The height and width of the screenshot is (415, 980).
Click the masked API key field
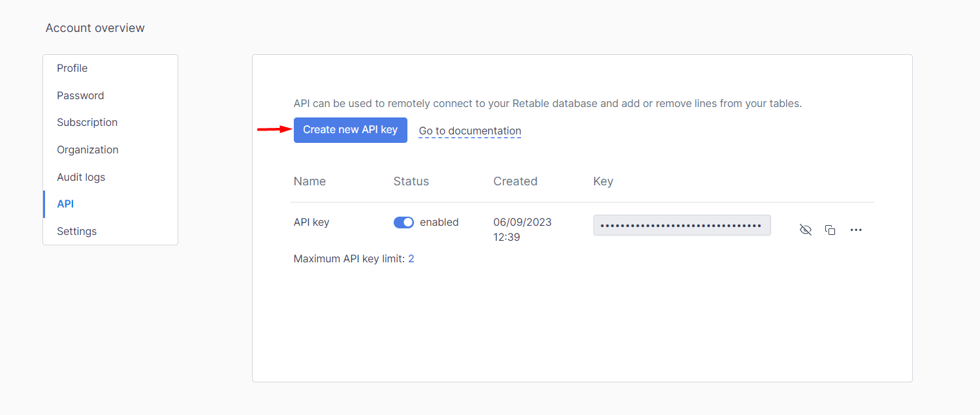coord(681,225)
